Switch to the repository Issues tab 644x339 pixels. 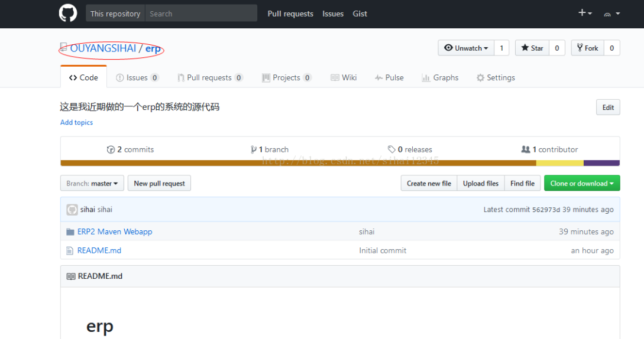(137, 77)
